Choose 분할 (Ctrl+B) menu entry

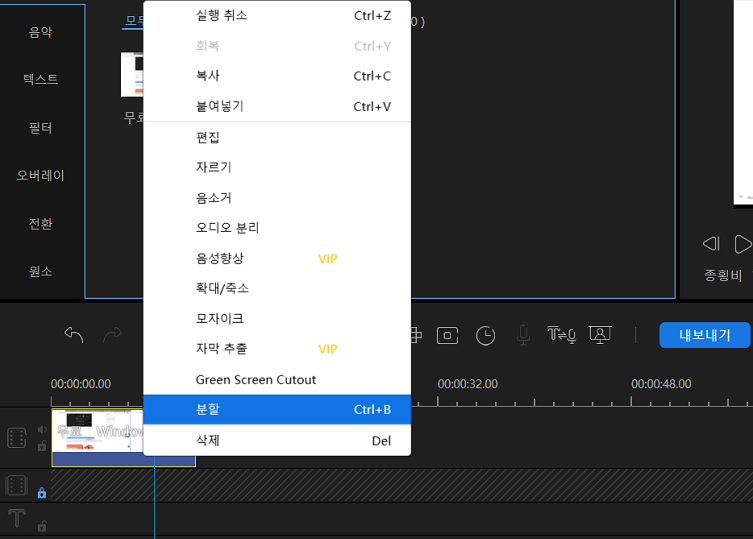point(277,409)
